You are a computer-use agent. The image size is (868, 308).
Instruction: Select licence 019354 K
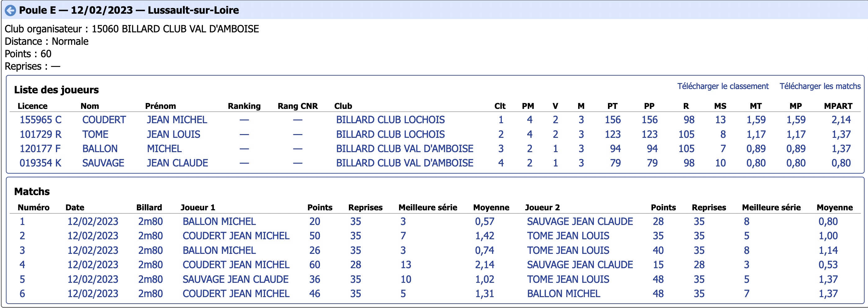pyautogui.click(x=40, y=163)
